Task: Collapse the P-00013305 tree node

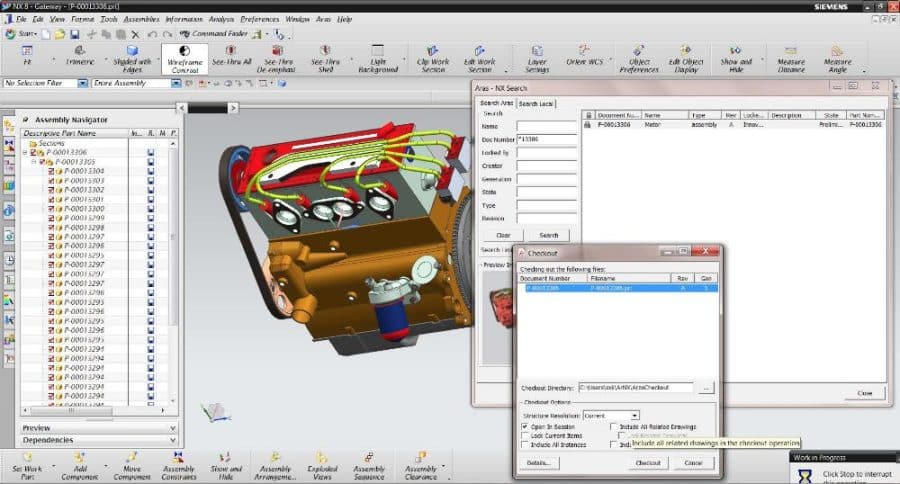Action: [34, 162]
